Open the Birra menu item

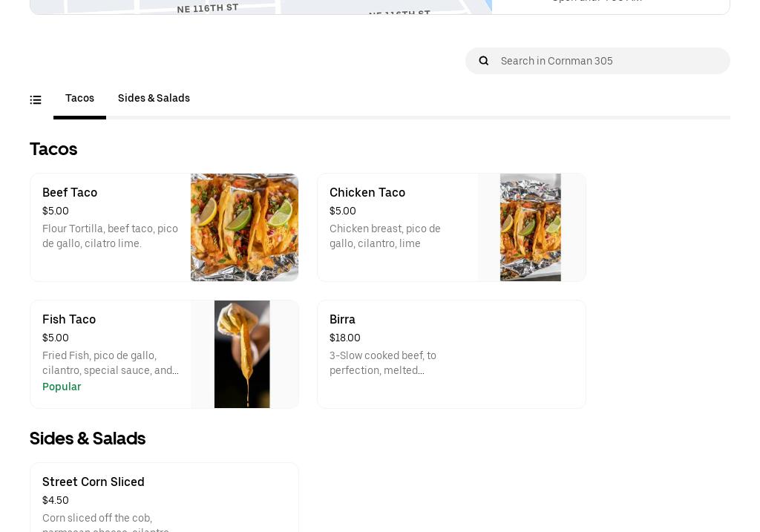coord(451,354)
